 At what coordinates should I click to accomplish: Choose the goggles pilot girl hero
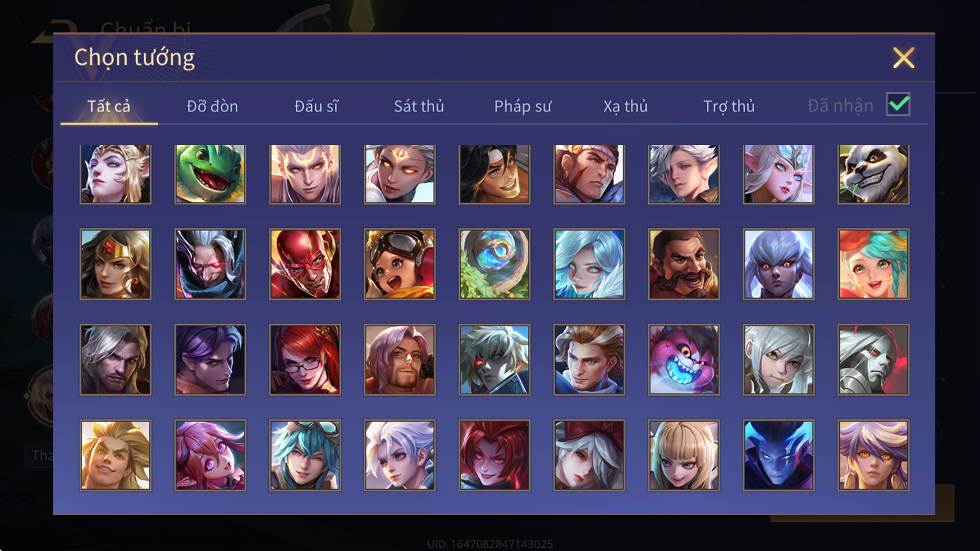[x=399, y=264]
